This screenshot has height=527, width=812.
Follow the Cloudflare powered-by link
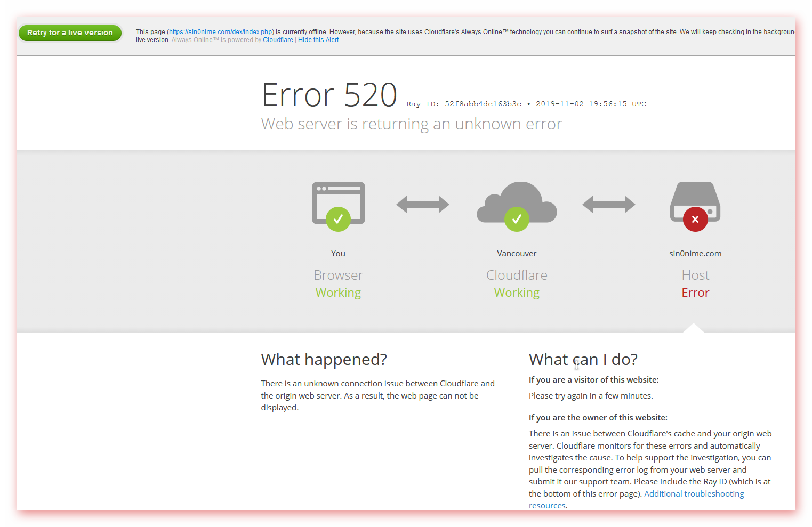(278, 40)
